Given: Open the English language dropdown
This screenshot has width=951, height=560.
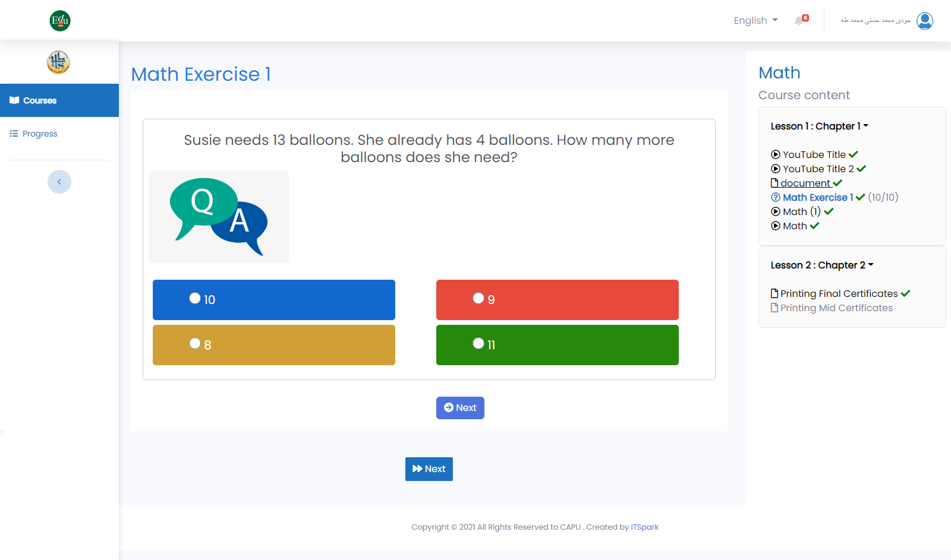Looking at the screenshot, I should [755, 21].
